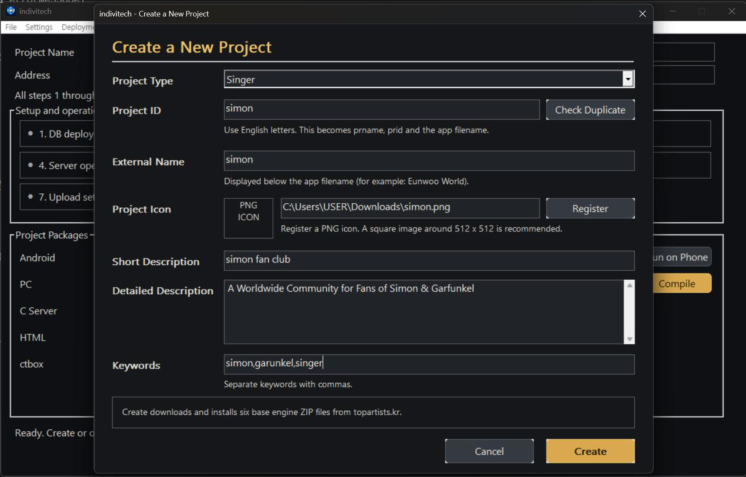The width and height of the screenshot is (746, 477).
Task: Click the Address label in main window
Action: (32, 75)
